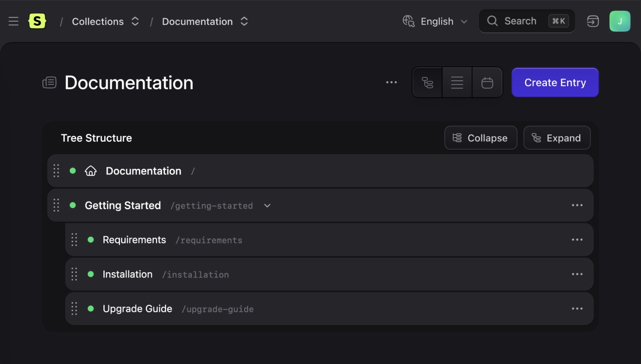Open the options menu for Upgrade Guide

[577, 308]
